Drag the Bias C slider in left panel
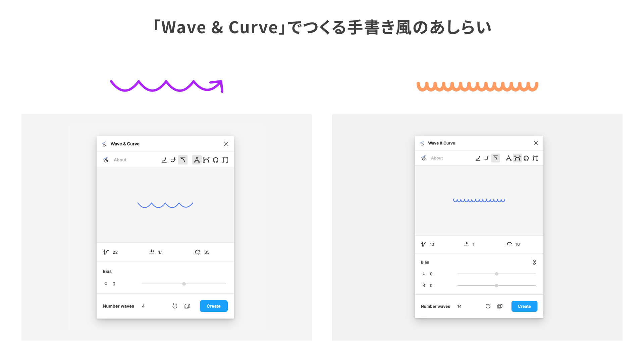Viewport: 644px width, 362px height. tap(183, 284)
